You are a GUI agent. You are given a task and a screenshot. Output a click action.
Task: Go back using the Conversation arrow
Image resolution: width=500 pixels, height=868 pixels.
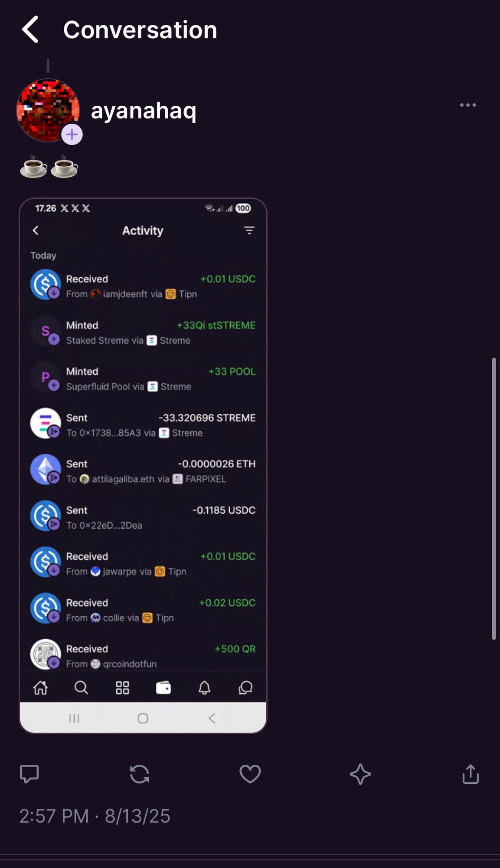pos(30,30)
